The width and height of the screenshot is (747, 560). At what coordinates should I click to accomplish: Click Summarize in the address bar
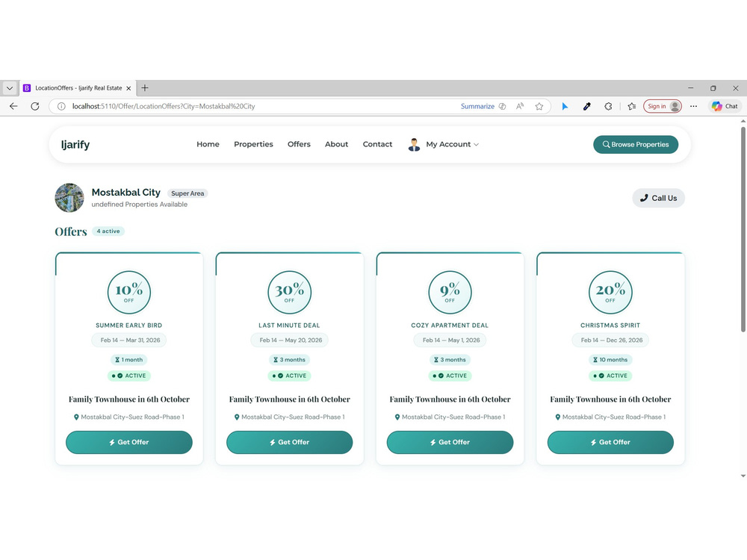(477, 106)
